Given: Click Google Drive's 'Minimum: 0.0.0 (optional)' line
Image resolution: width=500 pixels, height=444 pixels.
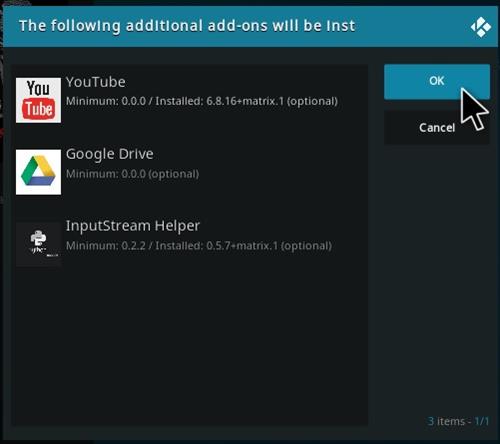Looking at the screenshot, I should (x=132, y=174).
